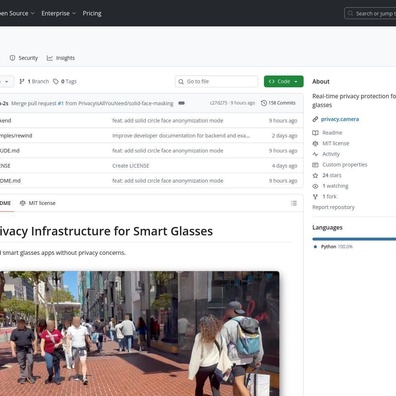396x396 pixels.
Task: Click the eye icon beside 1 watching
Action: point(315,186)
